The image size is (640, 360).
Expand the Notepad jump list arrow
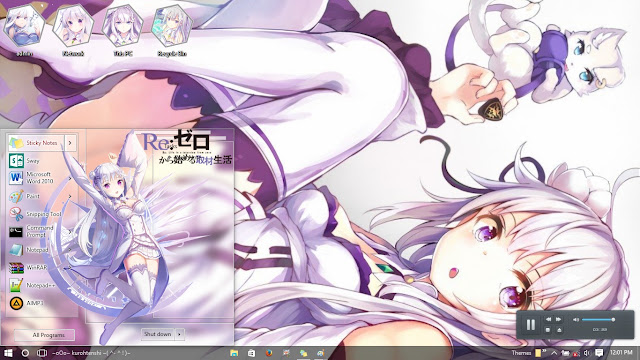point(70,249)
